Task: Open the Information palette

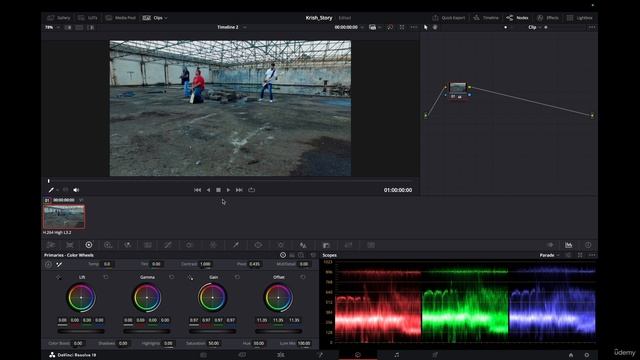Action: 588,245
